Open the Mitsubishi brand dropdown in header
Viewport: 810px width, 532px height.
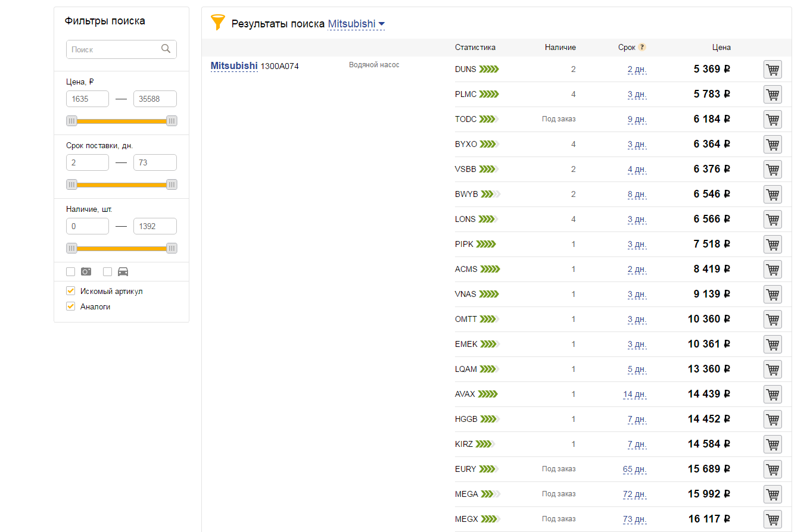point(356,24)
